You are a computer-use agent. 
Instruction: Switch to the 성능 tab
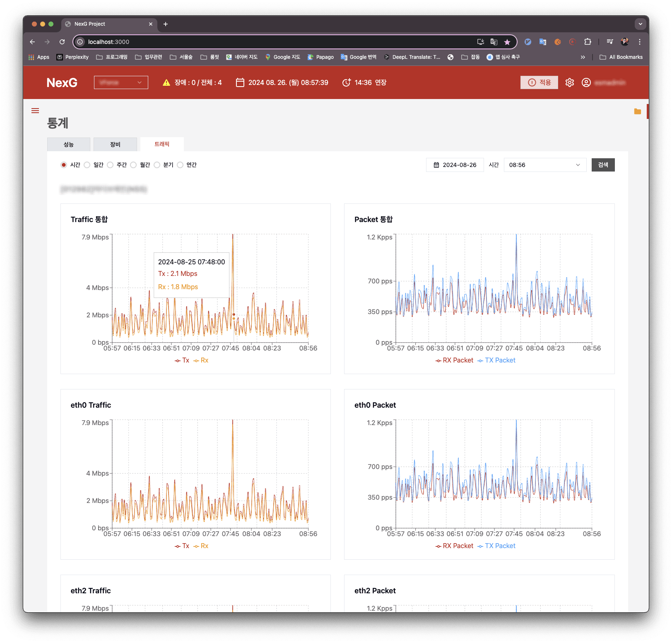pyautogui.click(x=69, y=144)
